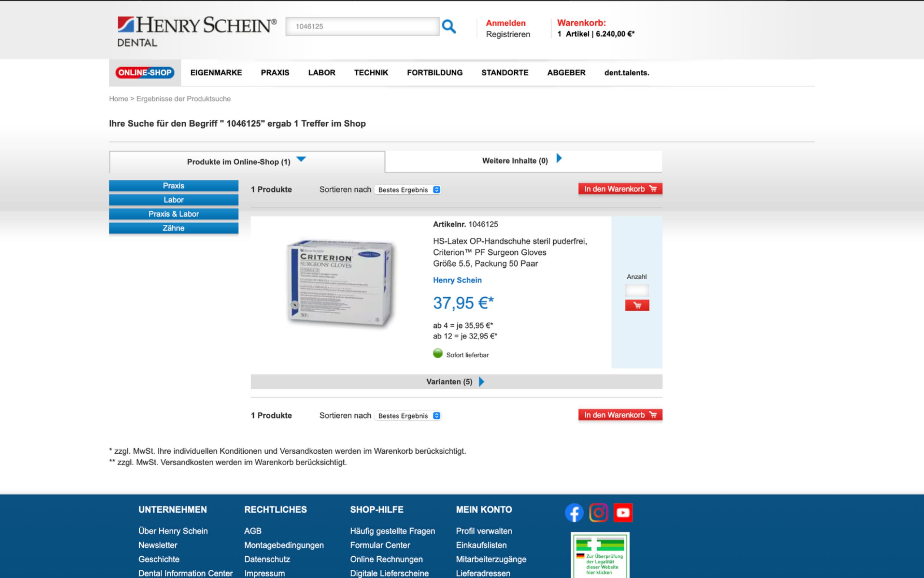Click the 37,95 € price
Image resolution: width=924 pixels, height=578 pixels.
pyautogui.click(x=463, y=303)
